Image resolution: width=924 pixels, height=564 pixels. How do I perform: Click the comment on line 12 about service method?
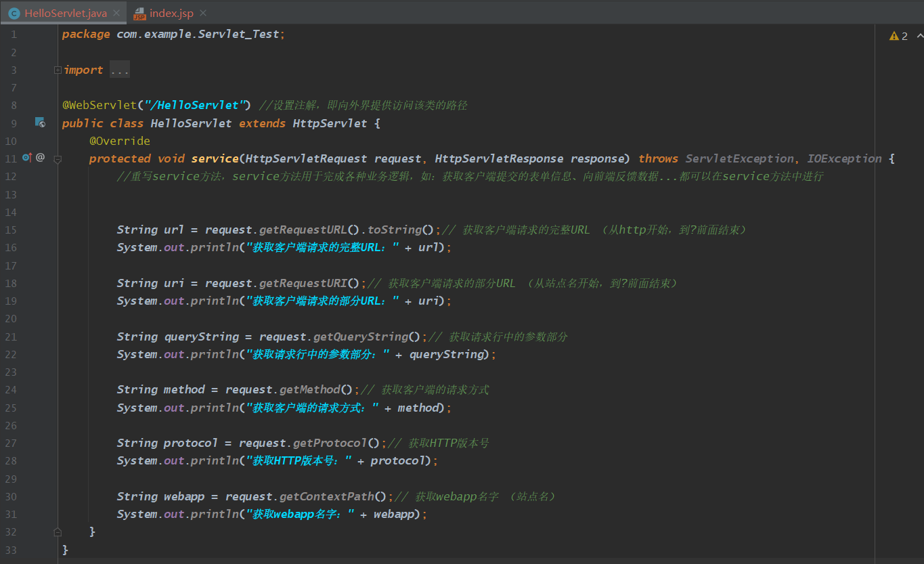click(x=470, y=176)
